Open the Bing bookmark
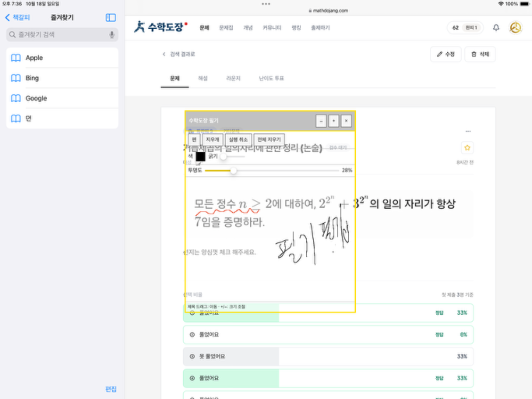 [x=62, y=78]
